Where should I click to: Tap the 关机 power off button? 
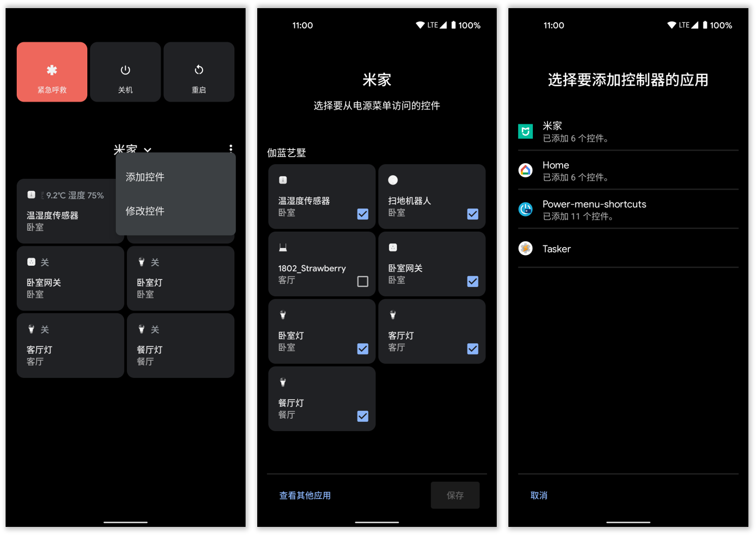pos(125,72)
